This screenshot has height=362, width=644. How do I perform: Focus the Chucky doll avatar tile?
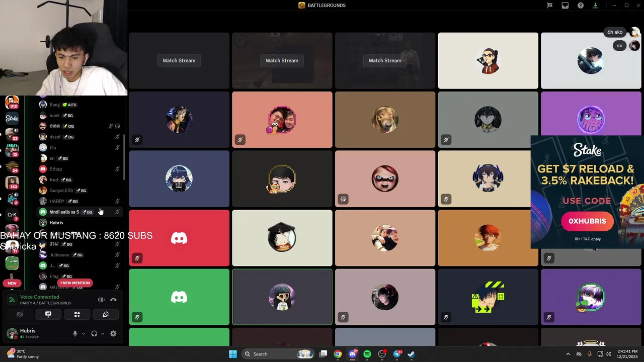pos(385,178)
